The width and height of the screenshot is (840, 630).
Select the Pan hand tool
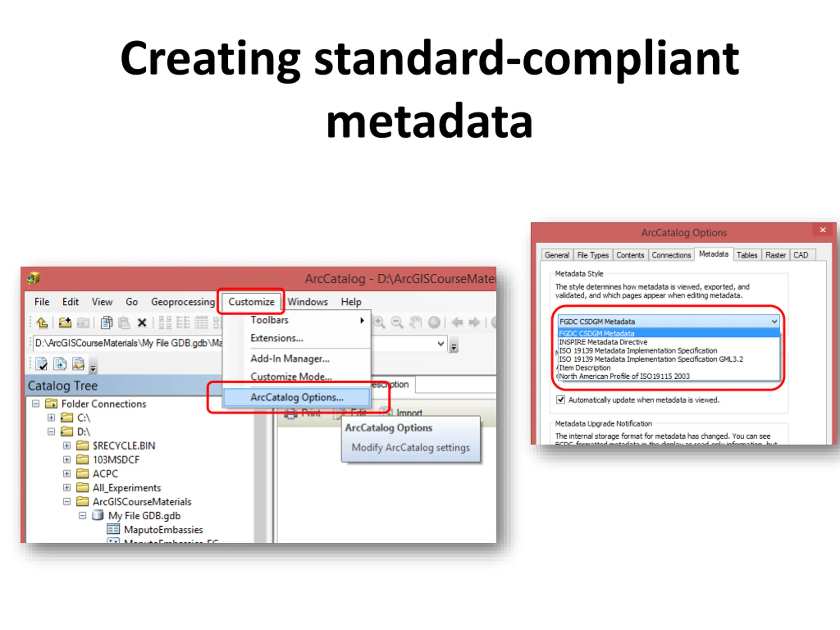[415, 323]
